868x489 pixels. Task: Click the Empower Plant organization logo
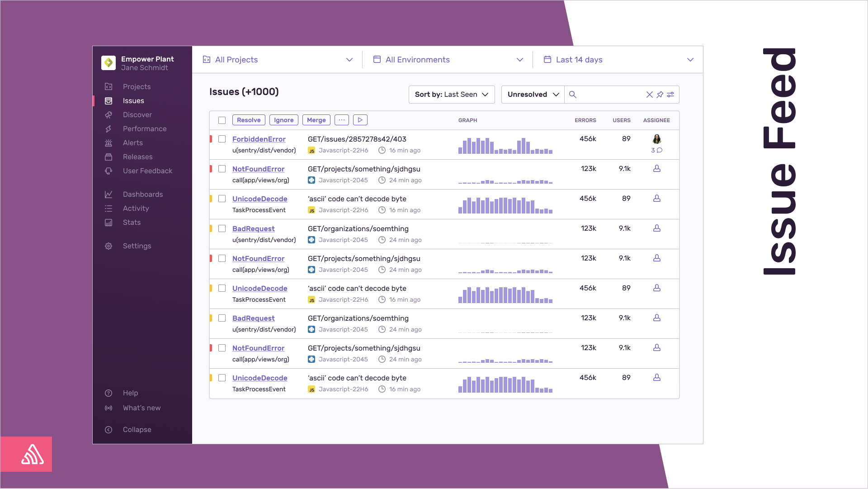pos(108,63)
